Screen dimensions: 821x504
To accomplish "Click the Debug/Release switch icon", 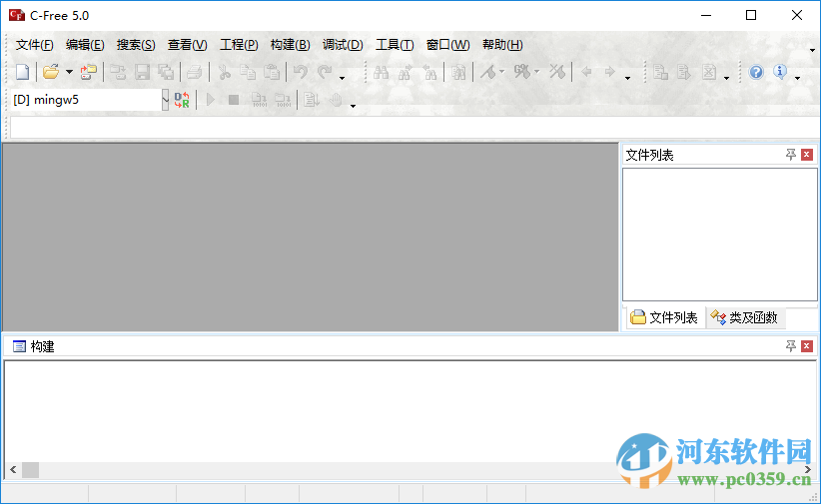I will (182, 100).
